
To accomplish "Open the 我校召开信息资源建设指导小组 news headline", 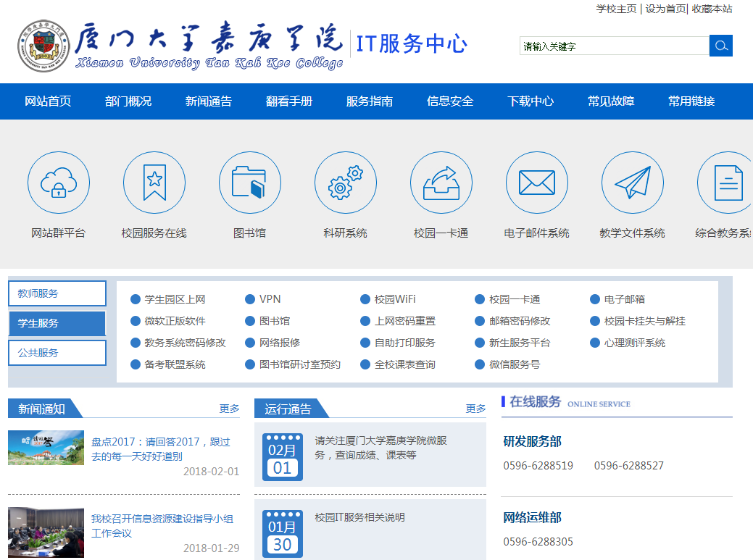I will [162, 525].
